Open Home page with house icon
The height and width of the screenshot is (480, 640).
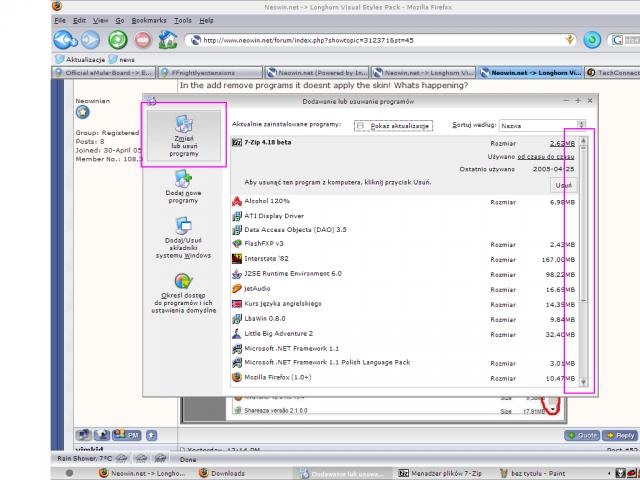point(168,40)
